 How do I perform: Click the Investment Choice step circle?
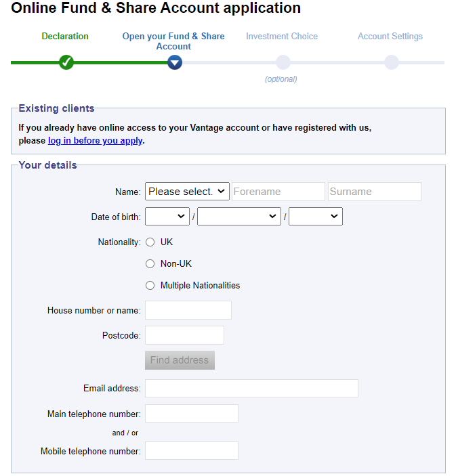(x=283, y=62)
